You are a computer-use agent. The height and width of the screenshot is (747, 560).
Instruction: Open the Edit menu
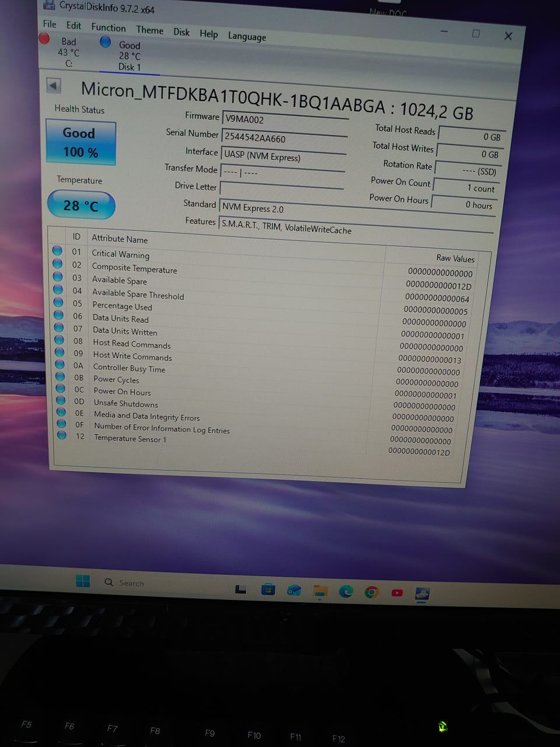click(73, 26)
